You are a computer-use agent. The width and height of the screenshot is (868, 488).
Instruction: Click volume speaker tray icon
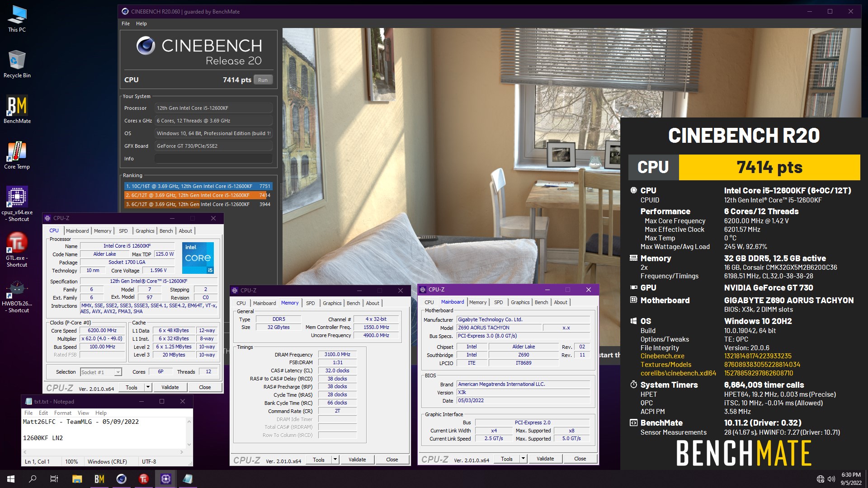click(x=831, y=479)
